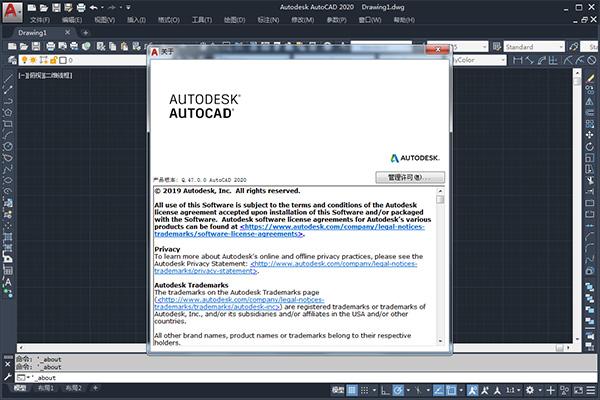This screenshot has width=600, height=400.
Task: Close the Drawing1 file tab
Action: 67,33
